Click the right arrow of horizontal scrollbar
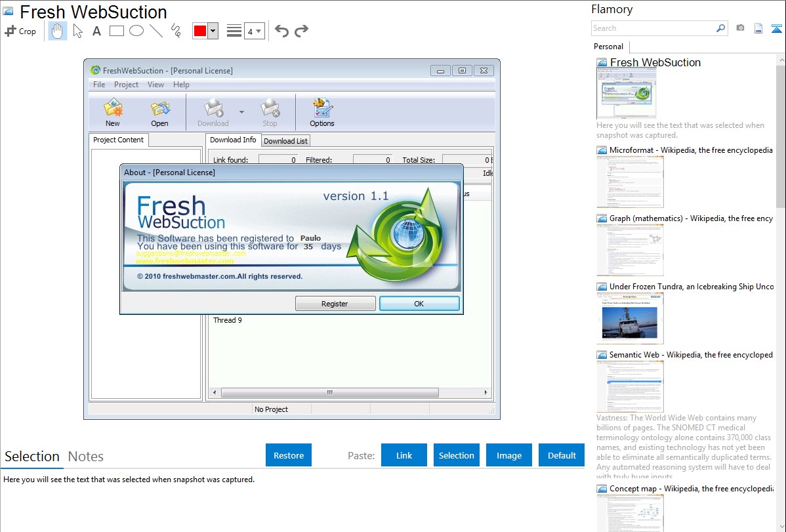The height and width of the screenshot is (532, 786). (x=486, y=393)
